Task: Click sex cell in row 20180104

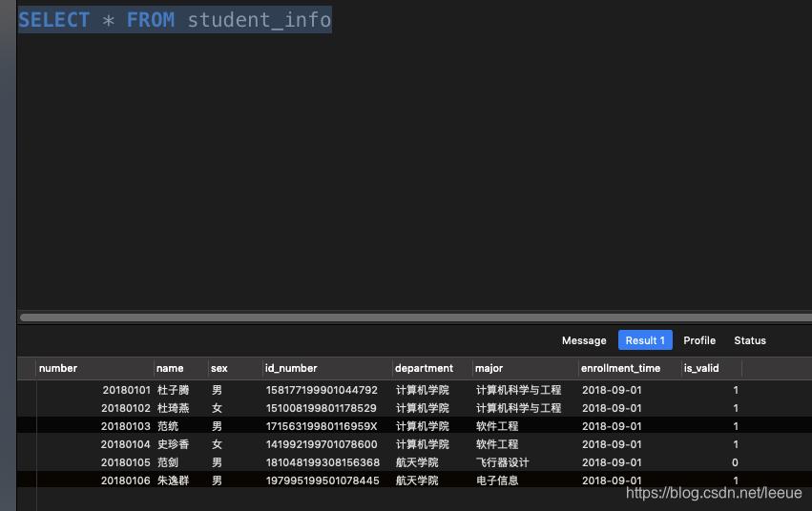Action: pyautogui.click(x=217, y=444)
